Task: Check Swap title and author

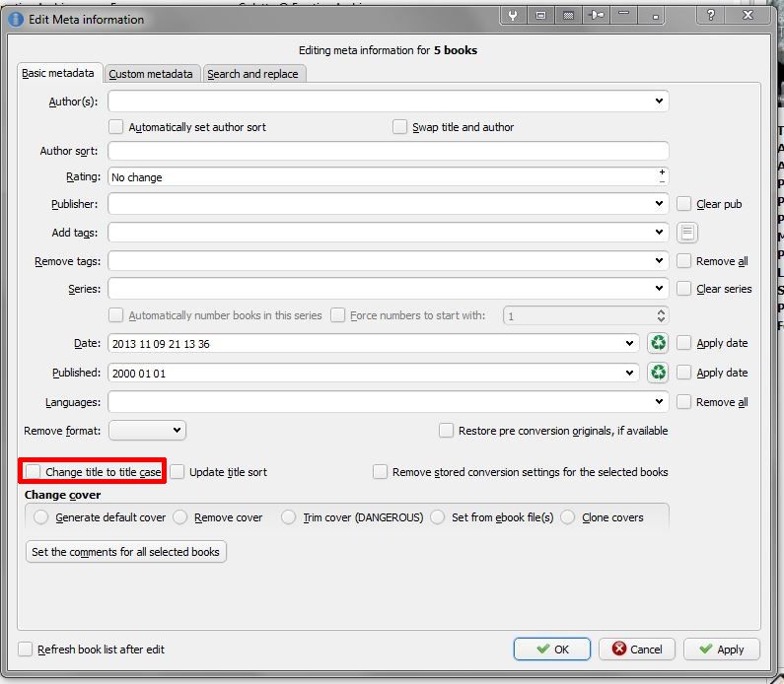Action: [399, 127]
